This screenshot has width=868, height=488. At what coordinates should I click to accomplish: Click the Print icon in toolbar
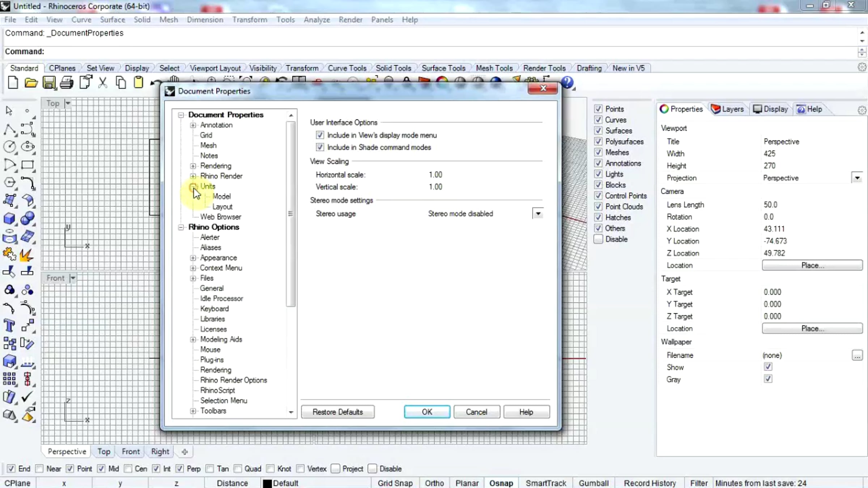[67, 83]
